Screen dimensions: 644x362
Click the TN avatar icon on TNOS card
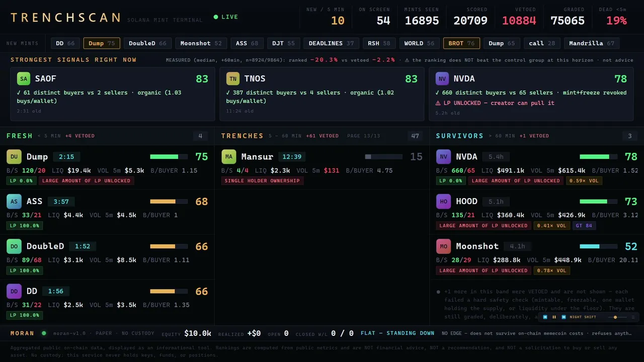pyautogui.click(x=233, y=78)
